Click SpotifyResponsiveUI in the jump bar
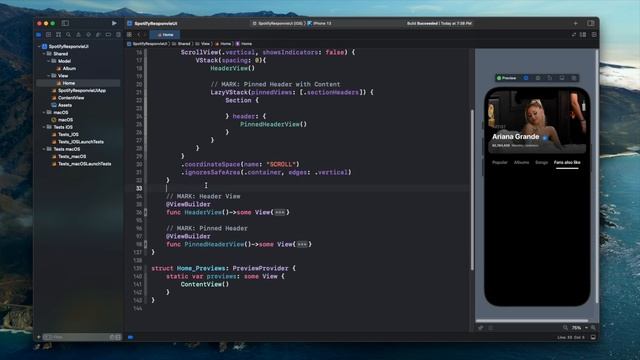Viewport: 640px width, 360px height. tap(147, 44)
